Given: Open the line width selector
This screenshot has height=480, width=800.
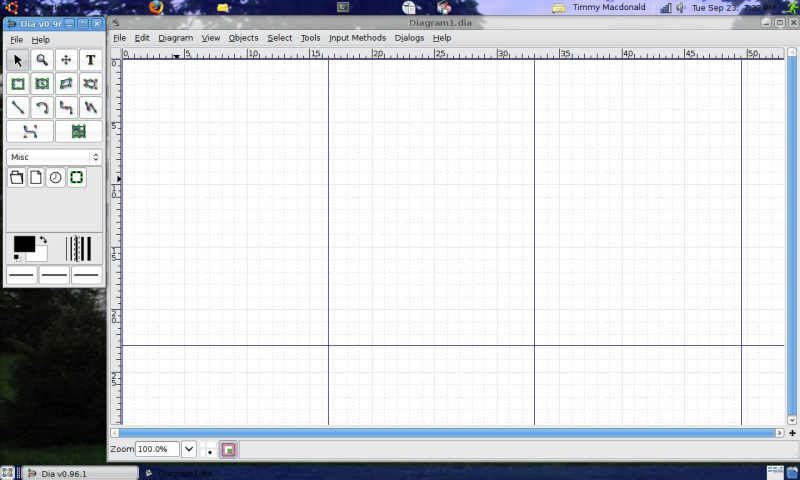Looking at the screenshot, I should [x=78, y=249].
